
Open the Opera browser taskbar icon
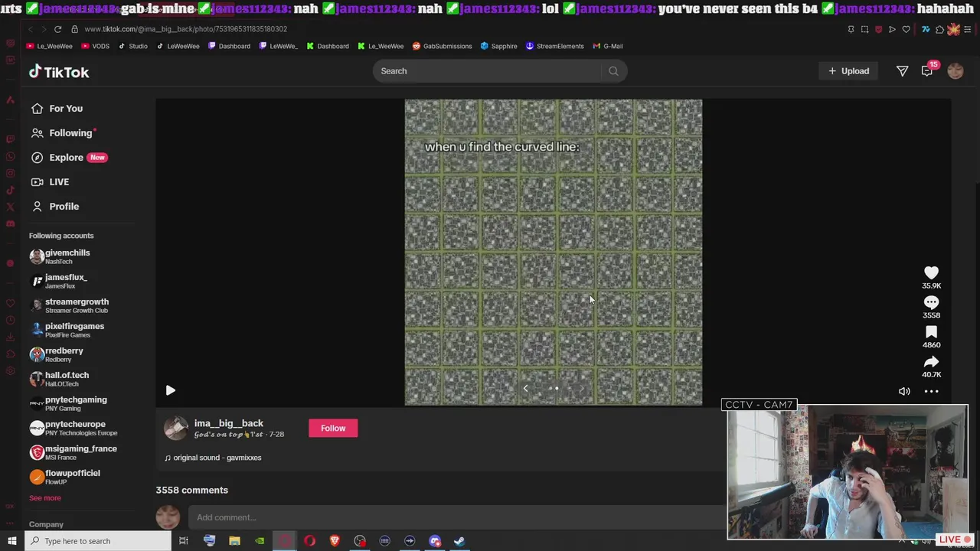click(309, 541)
